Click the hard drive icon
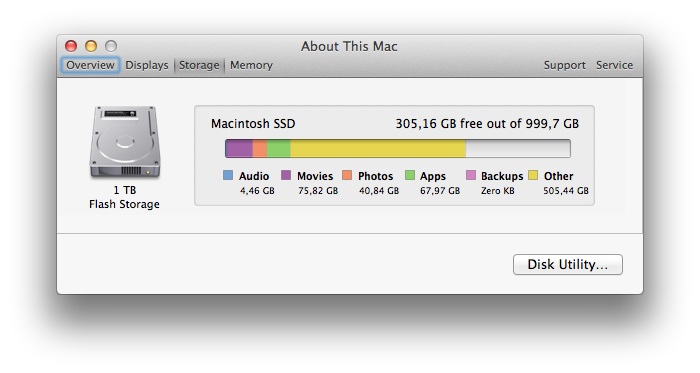Viewport: 700px width, 373px height. [x=125, y=142]
